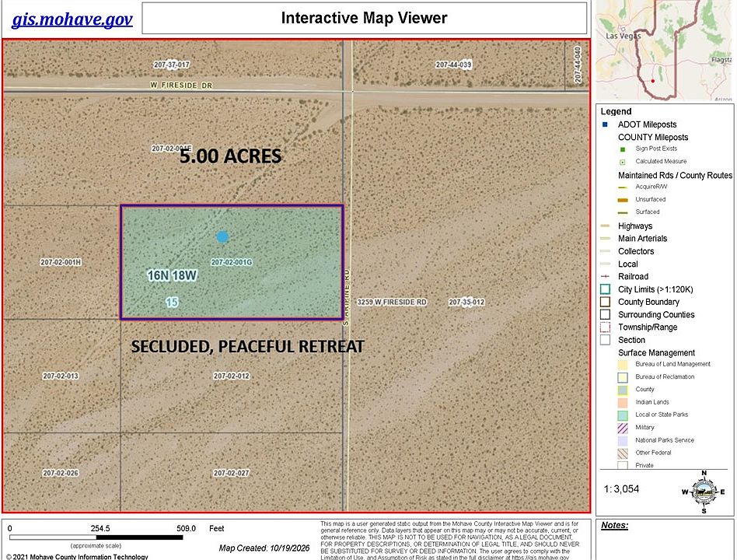Click the City Limits legend box
Screen dimensions: 737x560
(x=606, y=289)
